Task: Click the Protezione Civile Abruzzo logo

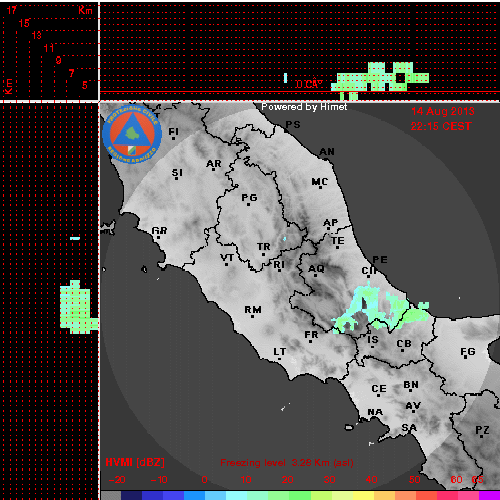Action: click(x=132, y=134)
